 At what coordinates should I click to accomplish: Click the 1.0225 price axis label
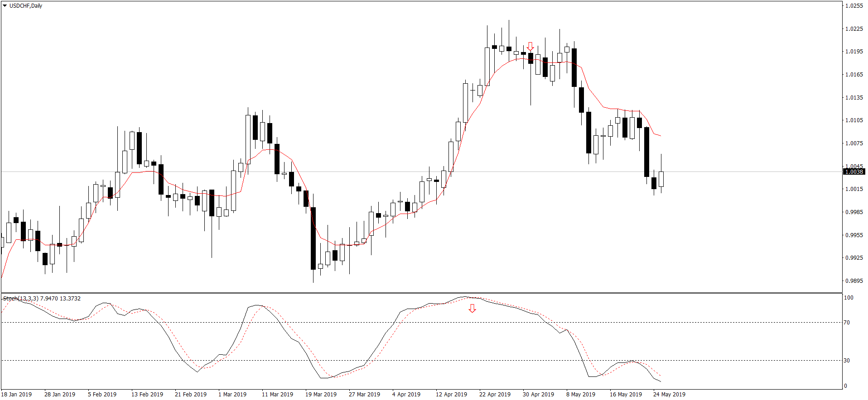[x=854, y=29]
